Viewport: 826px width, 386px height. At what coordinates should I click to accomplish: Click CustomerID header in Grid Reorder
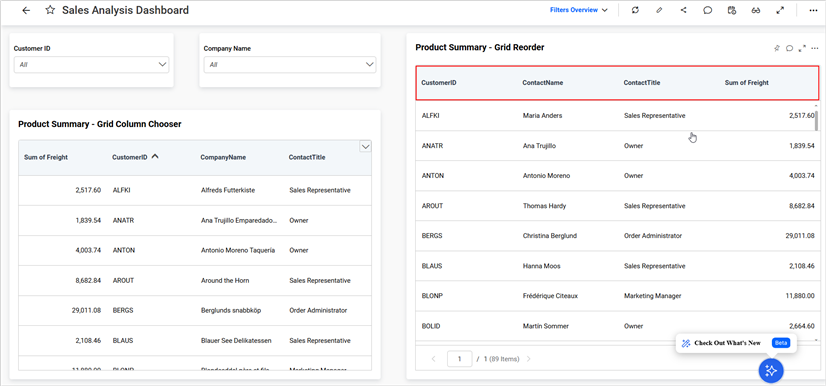tap(438, 83)
